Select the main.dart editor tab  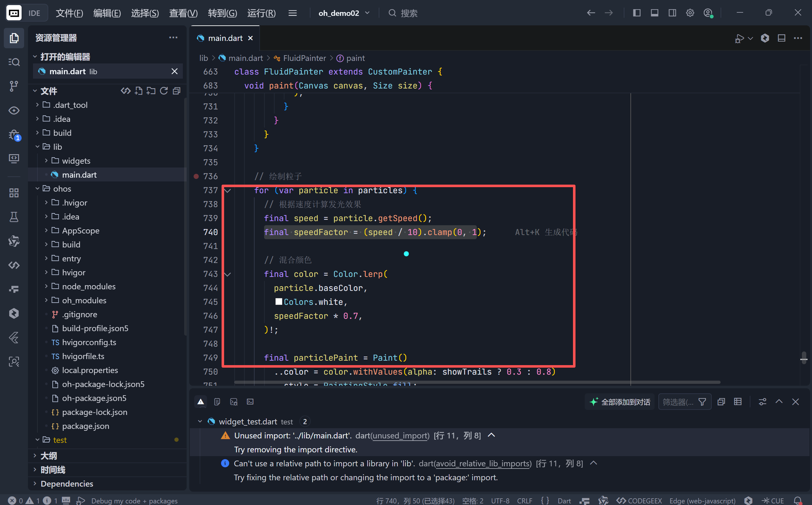click(225, 38)
